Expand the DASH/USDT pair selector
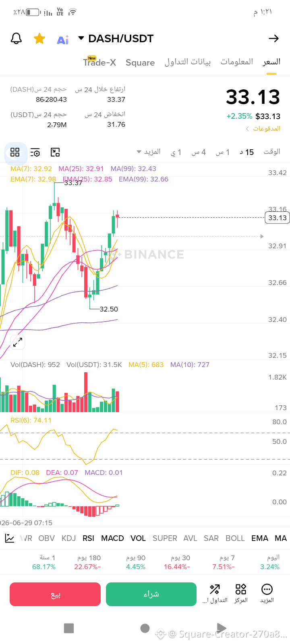Screen dimensions: 290x644 tap(116, 39)
